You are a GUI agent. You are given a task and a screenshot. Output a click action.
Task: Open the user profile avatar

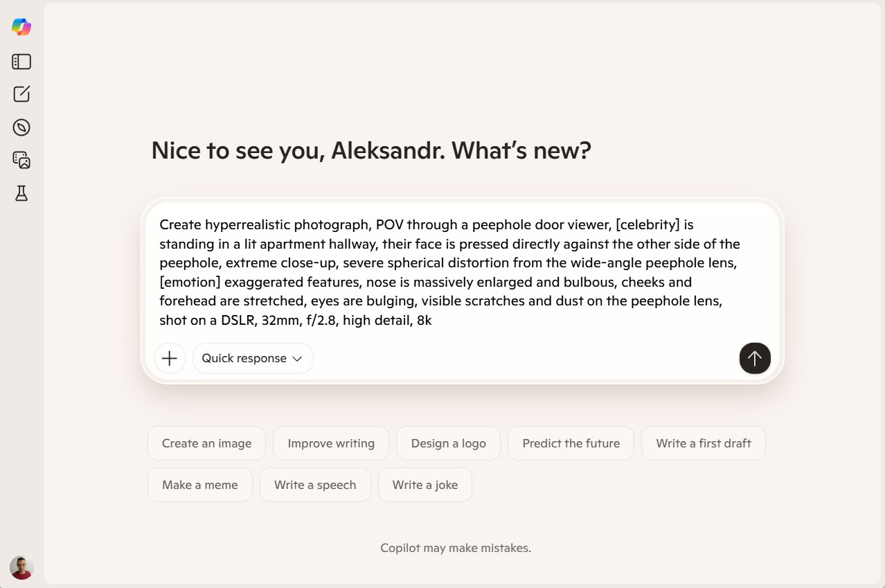[x=21, y=567]
